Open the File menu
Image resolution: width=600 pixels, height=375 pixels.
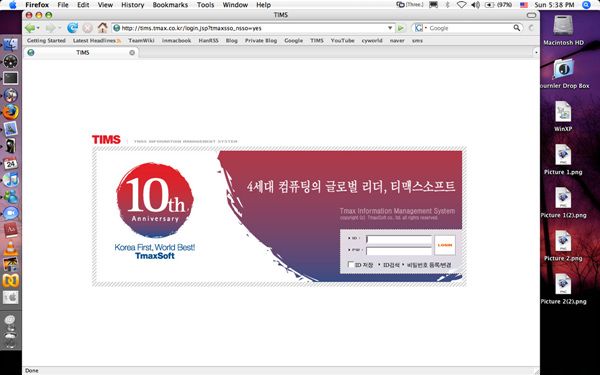pyautogui.click(x=63, y=5)
